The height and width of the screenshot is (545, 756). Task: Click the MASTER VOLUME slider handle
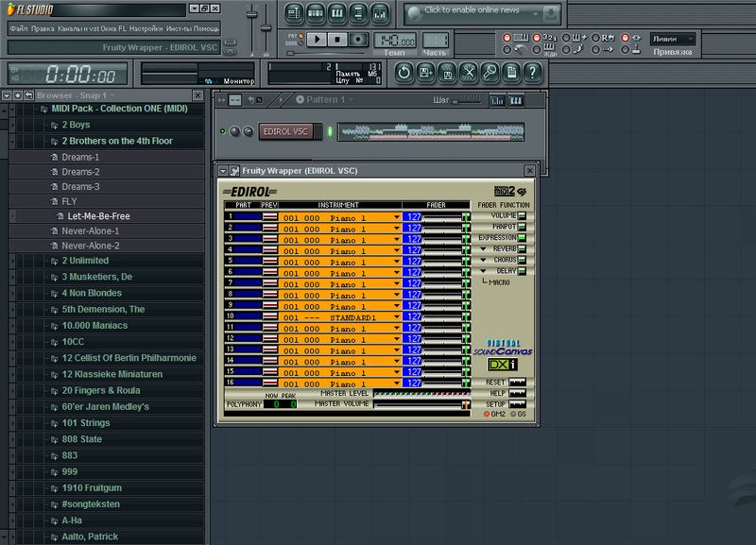464,404
